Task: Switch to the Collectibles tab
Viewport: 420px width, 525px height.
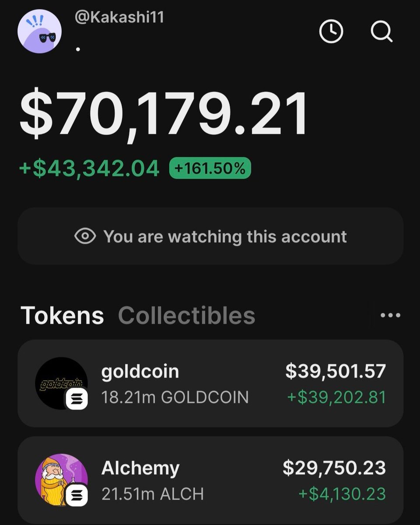Action: pos(186,315)
